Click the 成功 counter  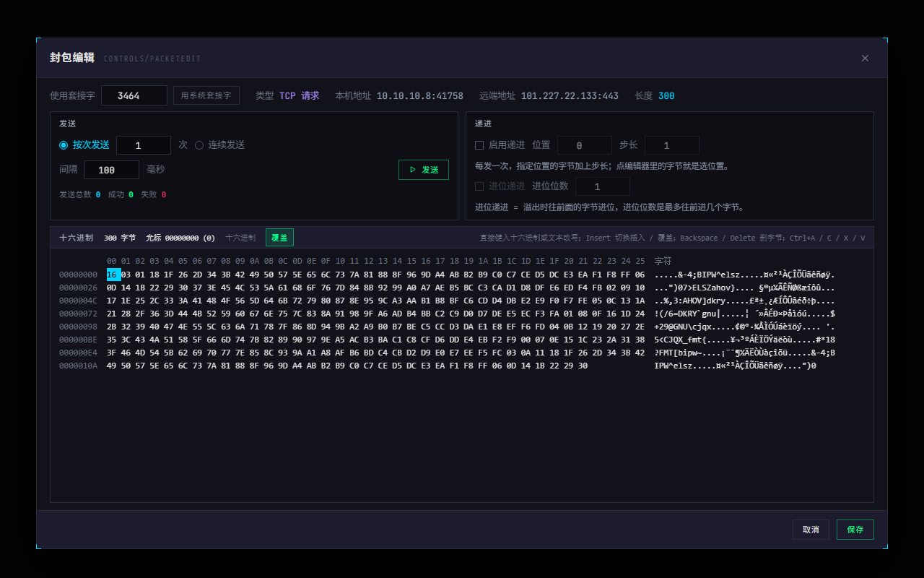[x=121, y=194]
